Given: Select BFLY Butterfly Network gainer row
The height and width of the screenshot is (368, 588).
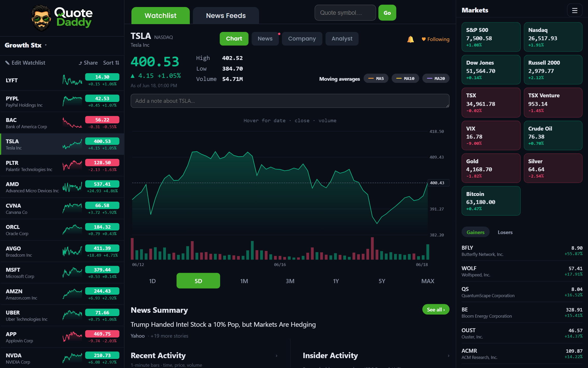Looking at the screenshot, I should point(522,251).
